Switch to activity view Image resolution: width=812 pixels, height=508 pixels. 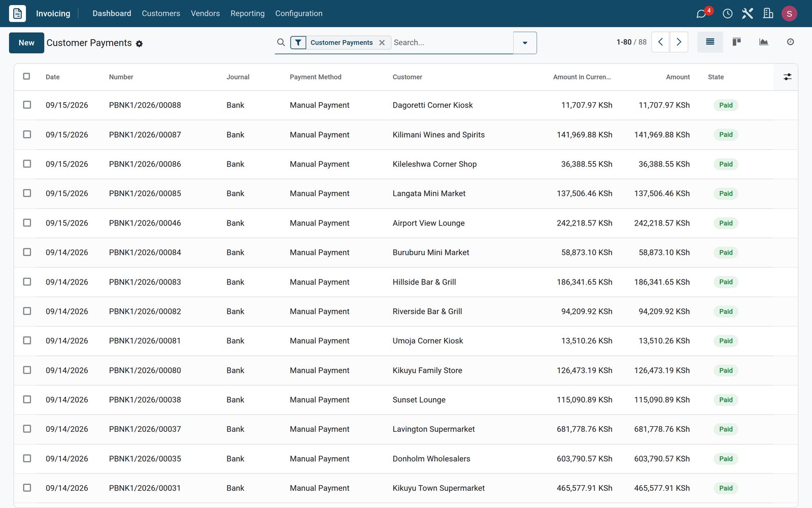tap(790, 42)
